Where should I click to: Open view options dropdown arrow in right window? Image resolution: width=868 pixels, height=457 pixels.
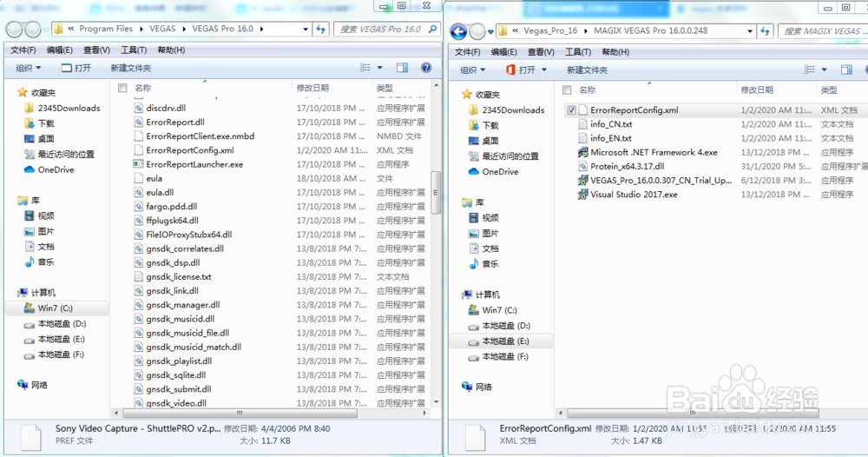825,70
